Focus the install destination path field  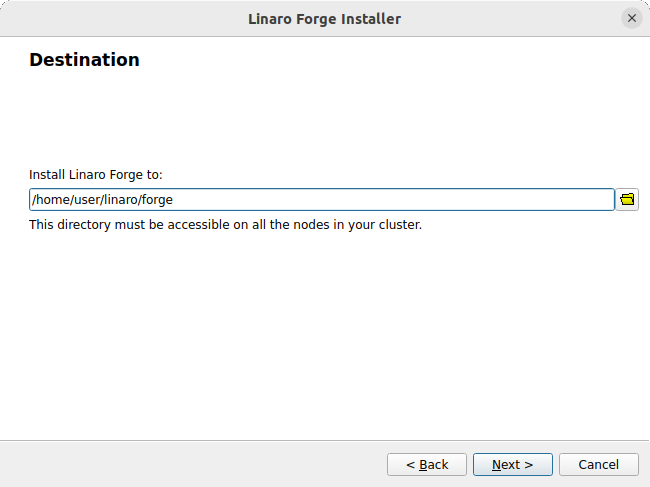(322, 199)
